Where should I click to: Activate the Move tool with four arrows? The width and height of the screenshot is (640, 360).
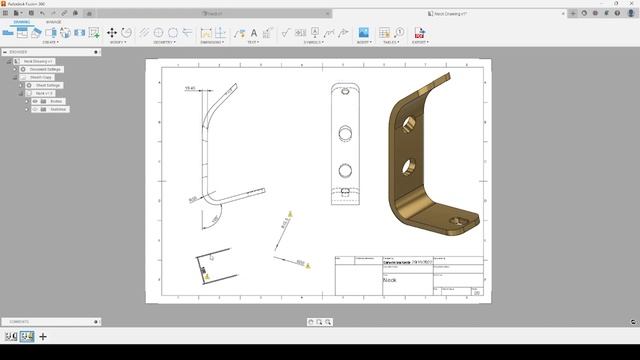click(x=112, y=32)
